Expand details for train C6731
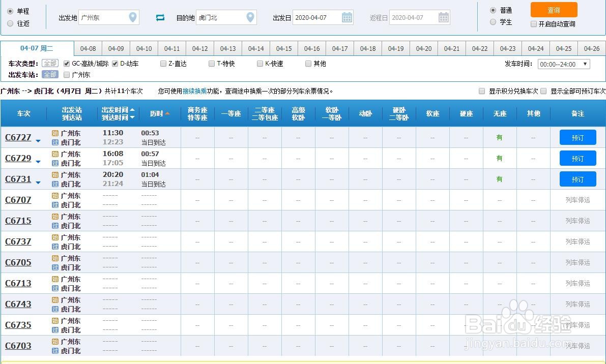The image size is (606, 364). (38, 181)
